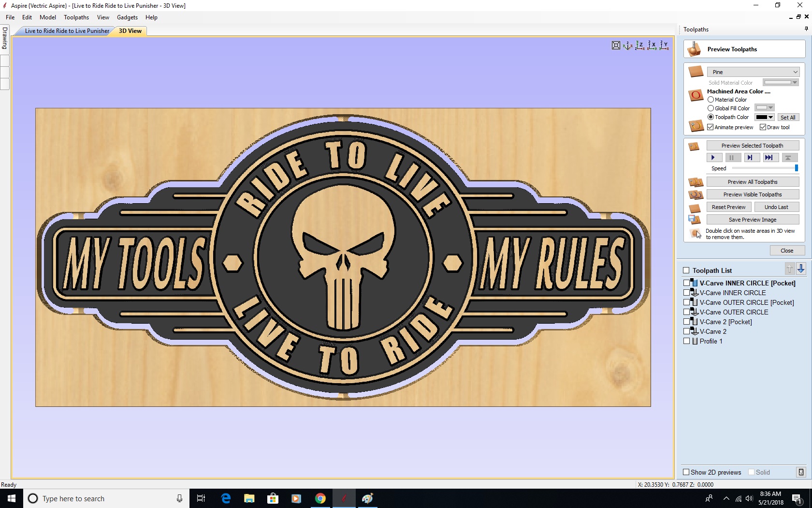Click the V-Carve INNER CIRCLE [Pocket] tool icon

[694, 283]
